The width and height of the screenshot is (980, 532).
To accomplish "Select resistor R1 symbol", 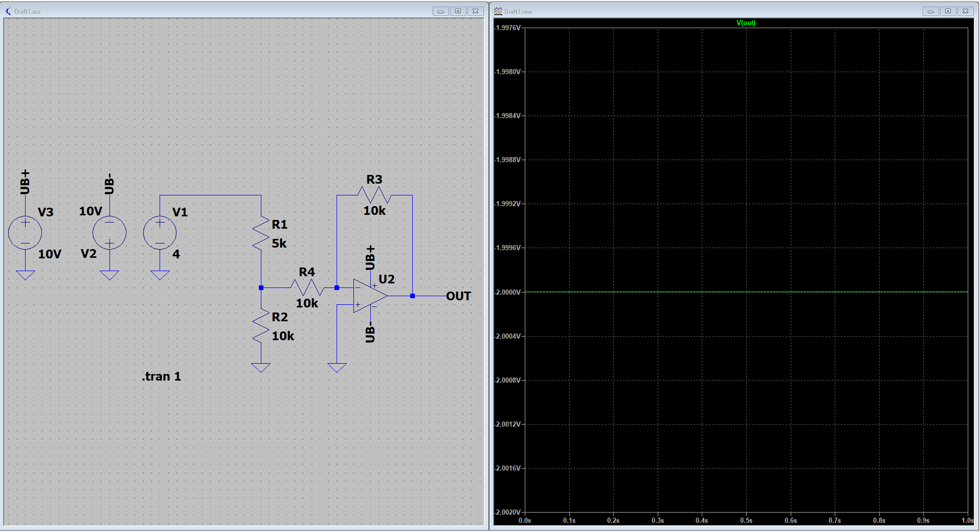I will [x=261, y=233].
